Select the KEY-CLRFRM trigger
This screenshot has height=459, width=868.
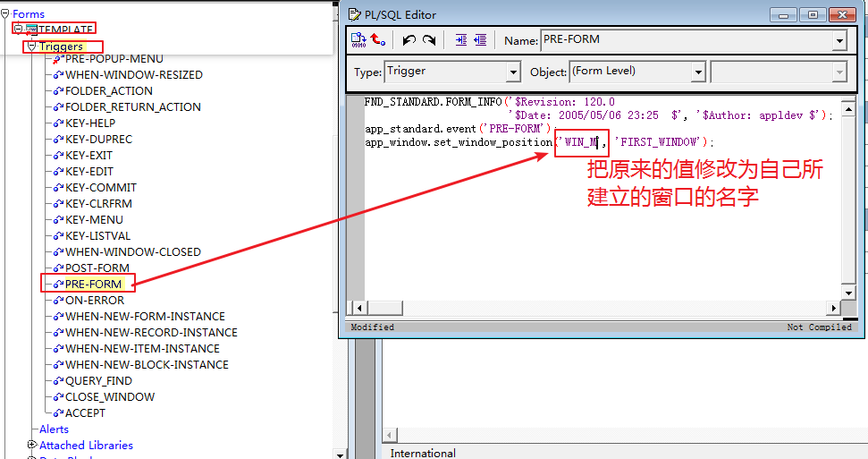[x=98, y=203]
